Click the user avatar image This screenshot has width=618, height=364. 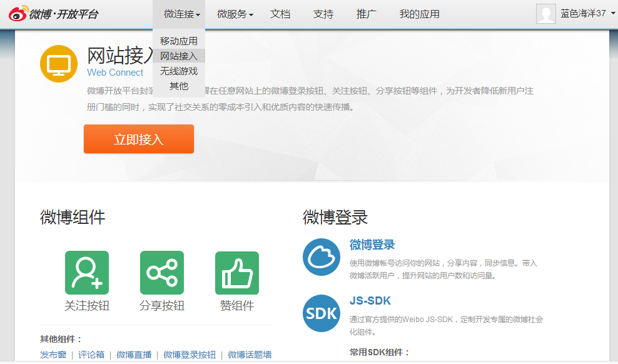click(546, 14)
